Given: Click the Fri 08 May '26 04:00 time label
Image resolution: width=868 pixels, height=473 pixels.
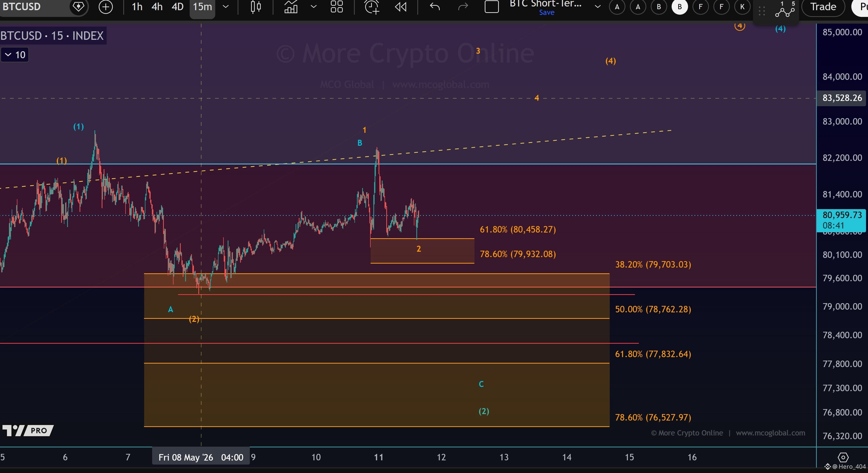Looking at the screenshot, I should click(201, 457).
